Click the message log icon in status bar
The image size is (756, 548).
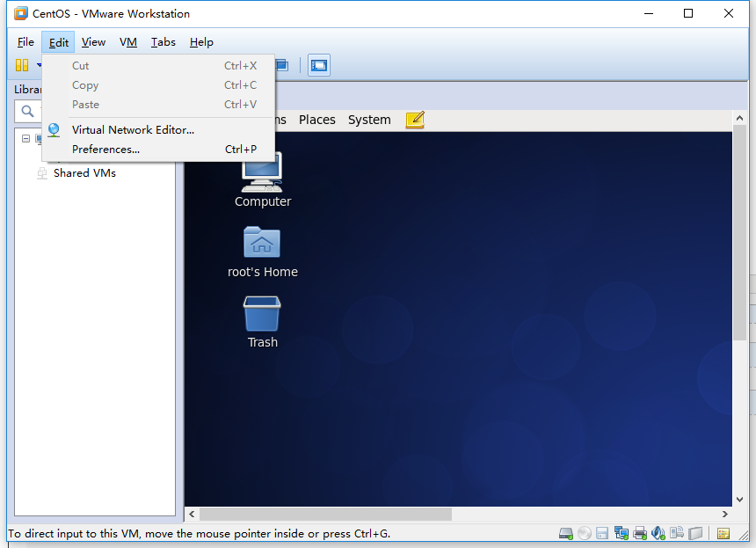[x=723, y=534]
